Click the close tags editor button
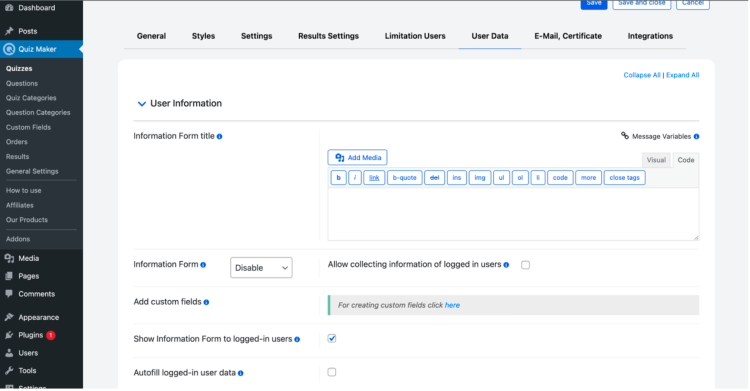 point(624,178)
